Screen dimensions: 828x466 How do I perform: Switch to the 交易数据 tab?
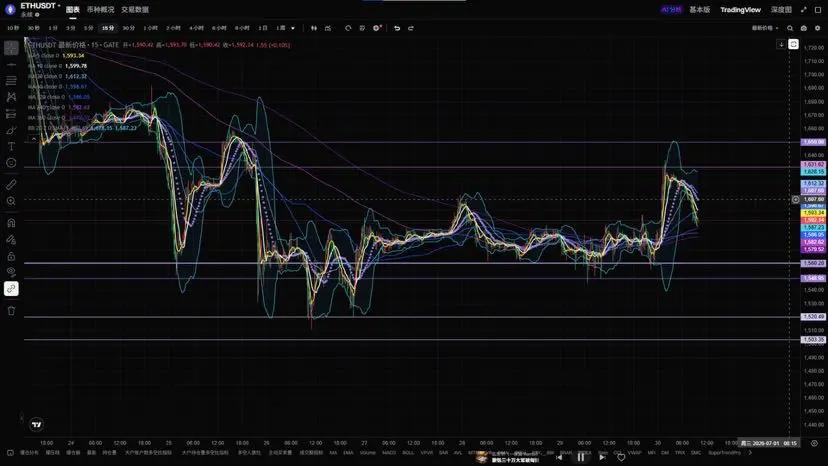(135, 10)
